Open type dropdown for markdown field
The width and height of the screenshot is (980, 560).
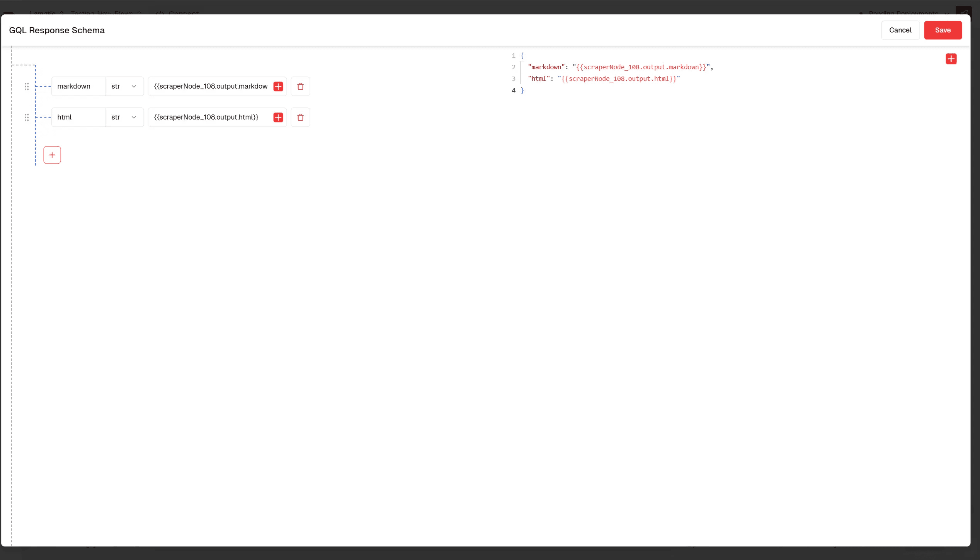click(x=124, y=86)
